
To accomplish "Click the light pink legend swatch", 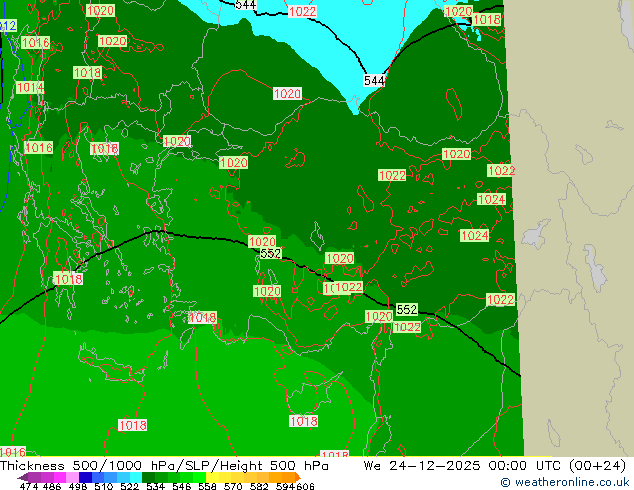I will click(72, 477).
